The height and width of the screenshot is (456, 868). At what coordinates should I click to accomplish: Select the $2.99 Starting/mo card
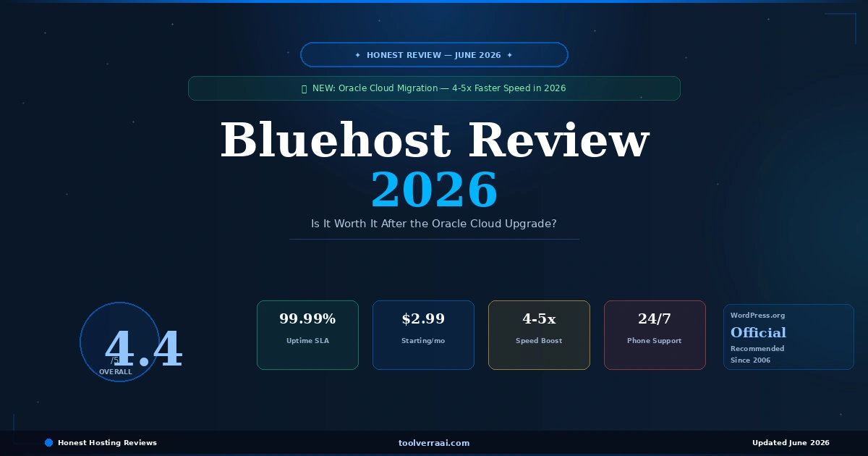[423, 335]
